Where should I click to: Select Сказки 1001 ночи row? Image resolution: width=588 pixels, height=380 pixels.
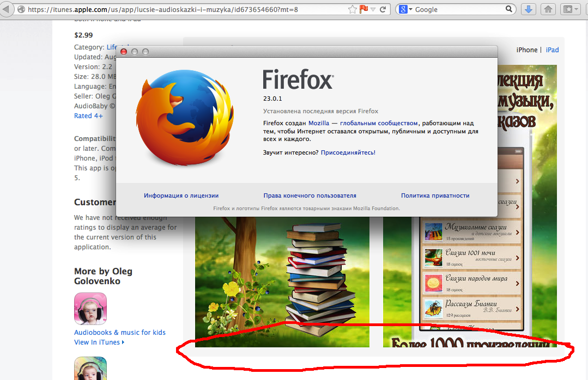click(x=472, y=258)
